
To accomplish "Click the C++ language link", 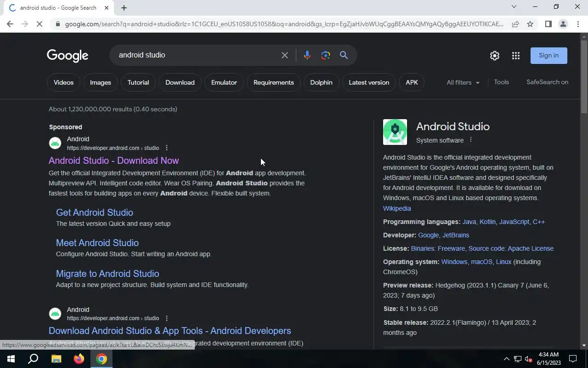I will [x=539, y=222].
